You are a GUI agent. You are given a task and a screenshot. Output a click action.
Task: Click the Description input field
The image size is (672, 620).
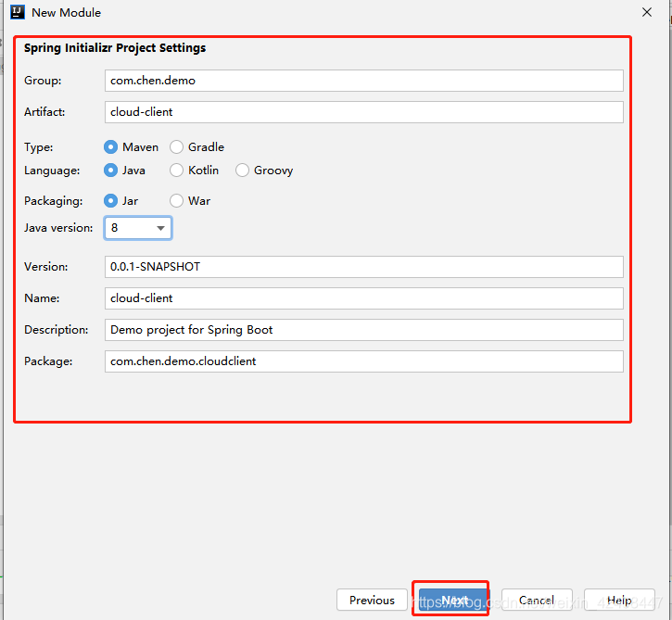click(364, 330)
